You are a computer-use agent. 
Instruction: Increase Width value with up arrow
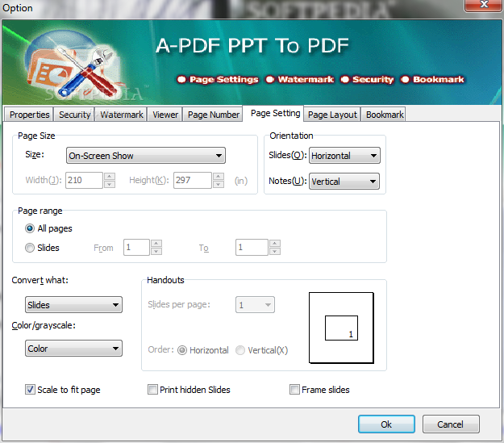point(110,176)
